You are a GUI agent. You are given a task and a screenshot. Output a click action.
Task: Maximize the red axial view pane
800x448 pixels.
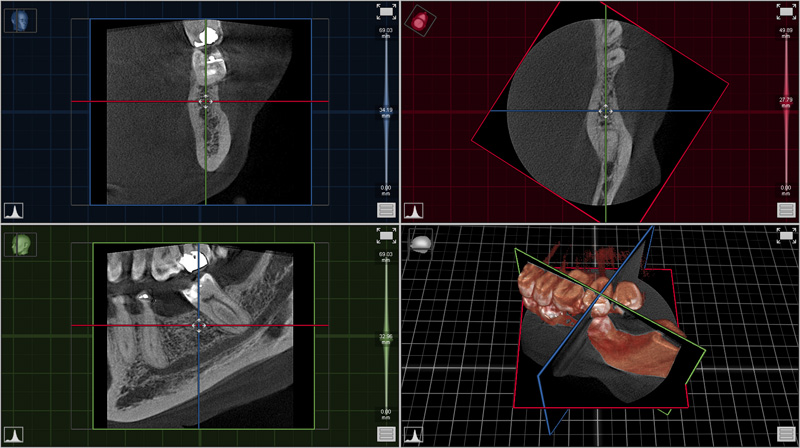point(786,12)
